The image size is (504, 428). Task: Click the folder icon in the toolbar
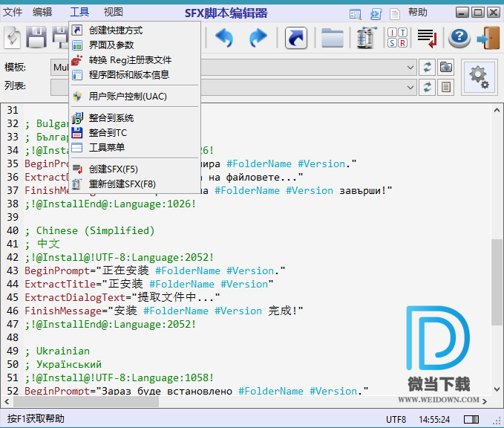332,37
